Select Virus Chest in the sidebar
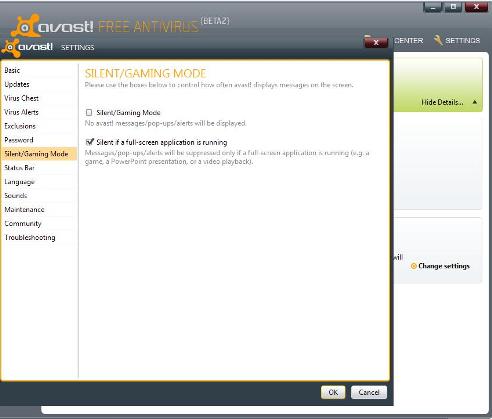 [39, 98]
